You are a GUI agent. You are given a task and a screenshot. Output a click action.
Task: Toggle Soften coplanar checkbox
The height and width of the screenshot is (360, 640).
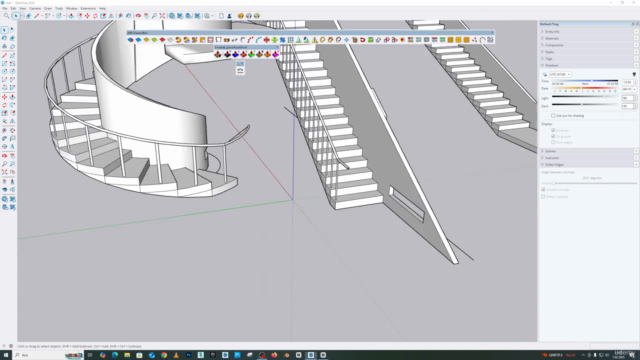543,196
